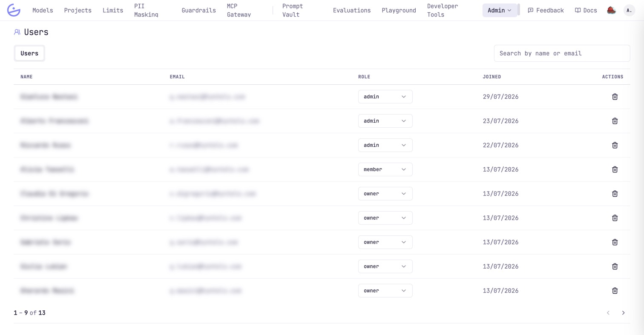Open the Projects menu
The image size is (644, 335).
click(x=78, y=10)
